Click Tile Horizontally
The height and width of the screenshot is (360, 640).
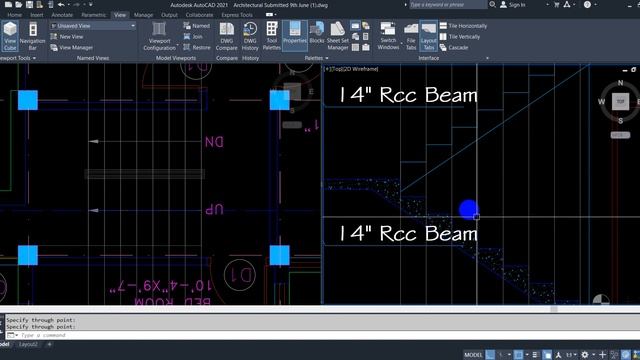pos(463,26)
